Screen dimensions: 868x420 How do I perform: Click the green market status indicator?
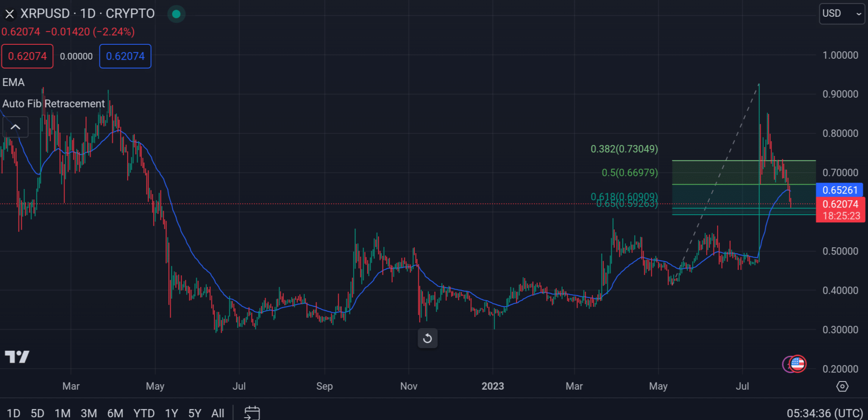pyautogui.click(x=176, y=14)
